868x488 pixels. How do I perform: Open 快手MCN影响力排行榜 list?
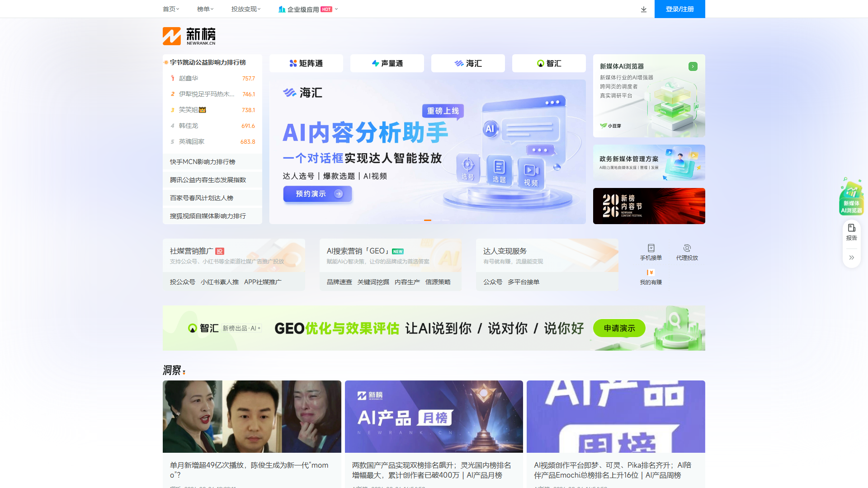click(212, 162)
